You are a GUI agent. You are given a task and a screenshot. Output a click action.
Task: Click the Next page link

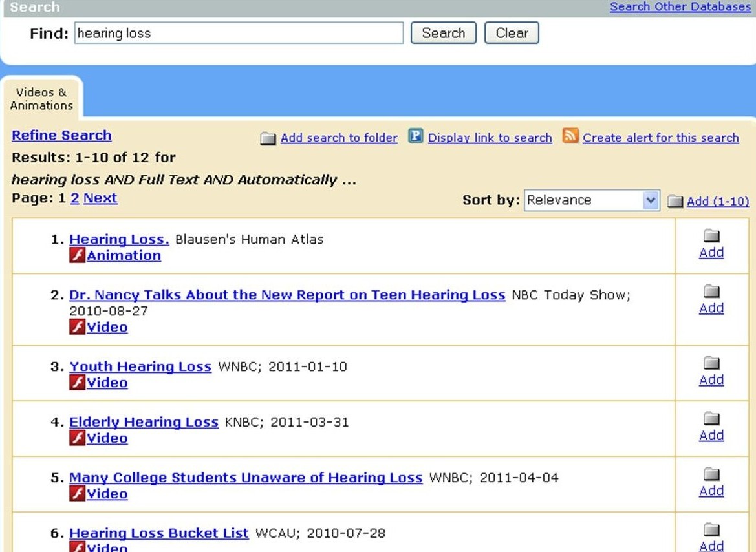pyautogui.click(x=100, y=198)
